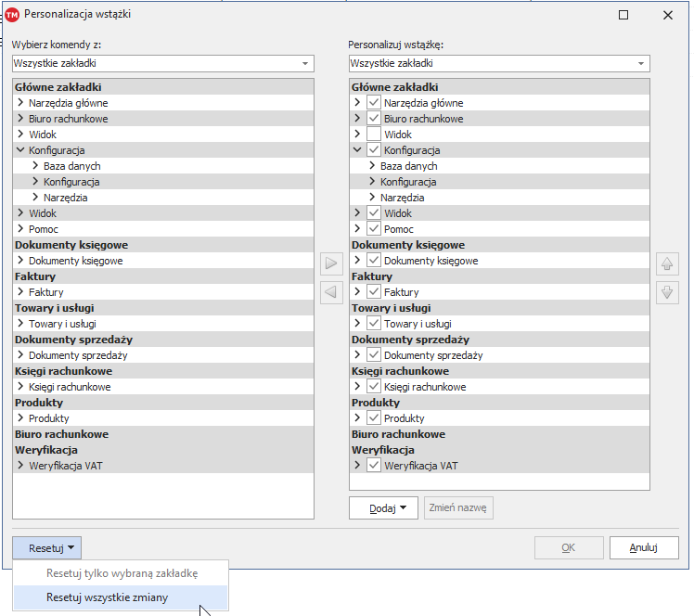This screenshot has height=616, width=694.
Task: Maximize the Personalizacja wstążki window
Action: pyautogui.click(x=623, y=15)
